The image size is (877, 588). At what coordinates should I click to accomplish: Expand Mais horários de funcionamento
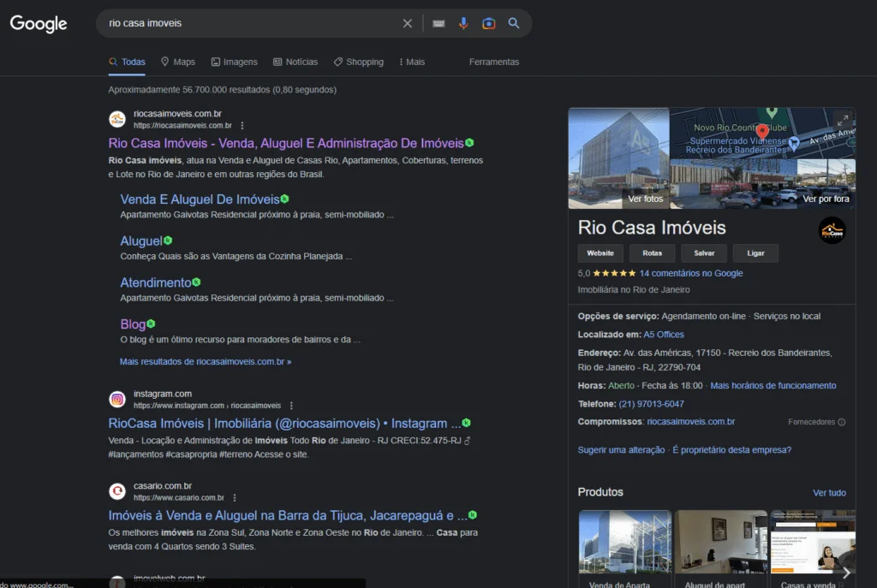point(773,386)
